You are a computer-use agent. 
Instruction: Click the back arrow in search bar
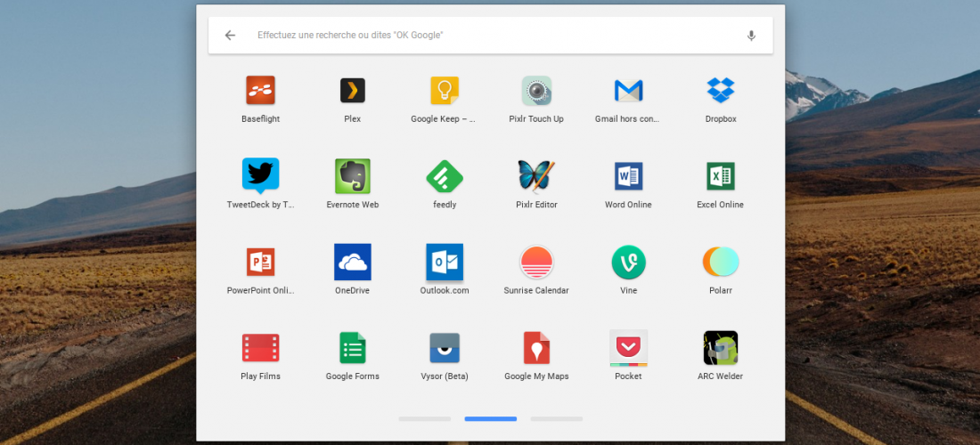pyautogui.click(x=230, y=36)
